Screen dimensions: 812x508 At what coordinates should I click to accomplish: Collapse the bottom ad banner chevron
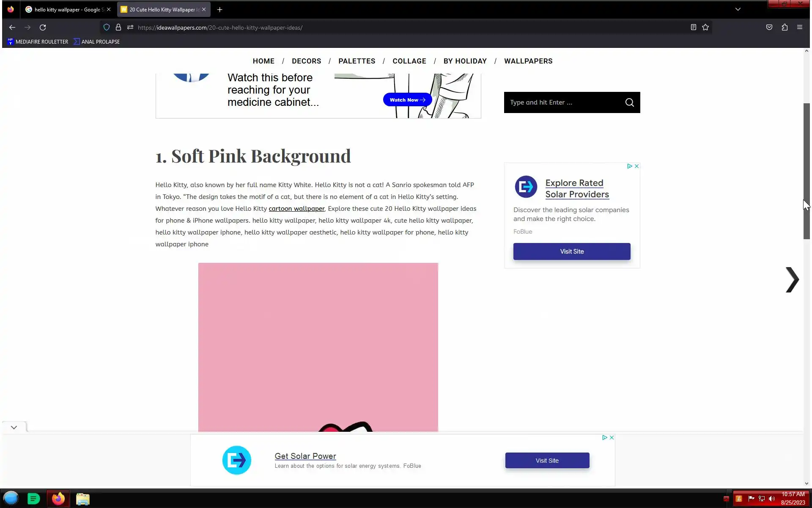tap(14, 428)
